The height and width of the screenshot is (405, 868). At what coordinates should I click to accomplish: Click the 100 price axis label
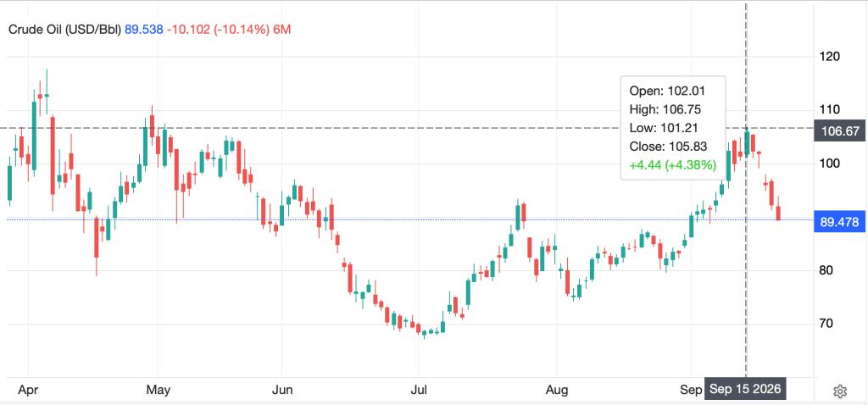(x=830, y=164)
